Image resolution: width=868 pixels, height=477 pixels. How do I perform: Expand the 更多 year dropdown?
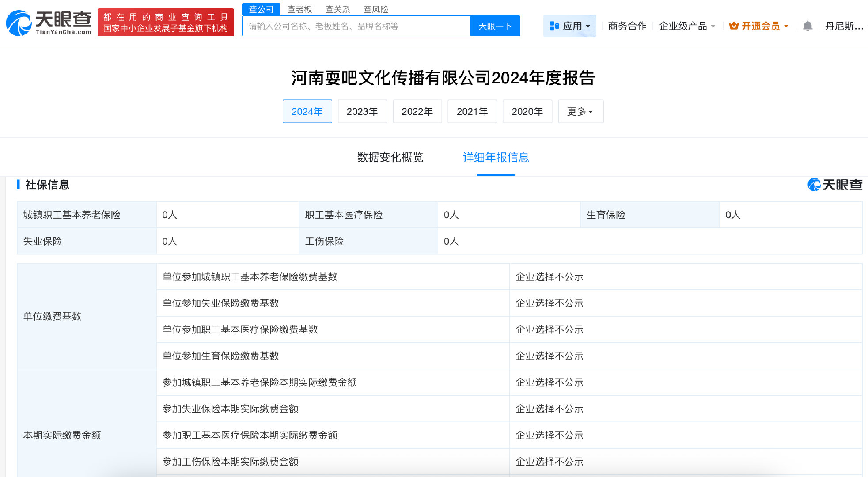click(x=580, y=111)
